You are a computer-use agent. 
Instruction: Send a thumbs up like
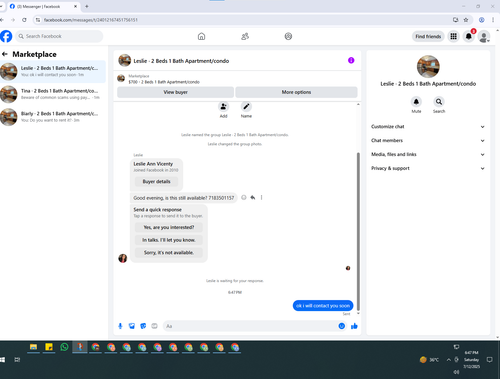[x=354, y=326]
